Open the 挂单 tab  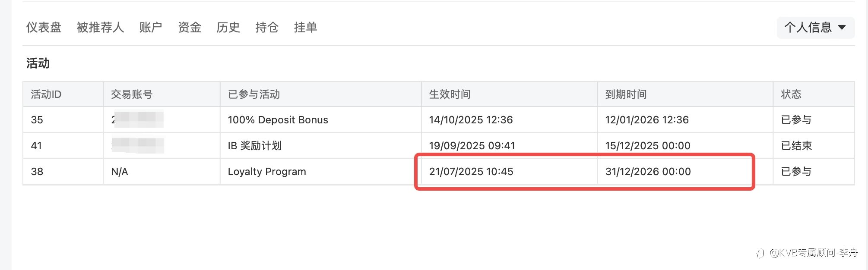[305, 28]
